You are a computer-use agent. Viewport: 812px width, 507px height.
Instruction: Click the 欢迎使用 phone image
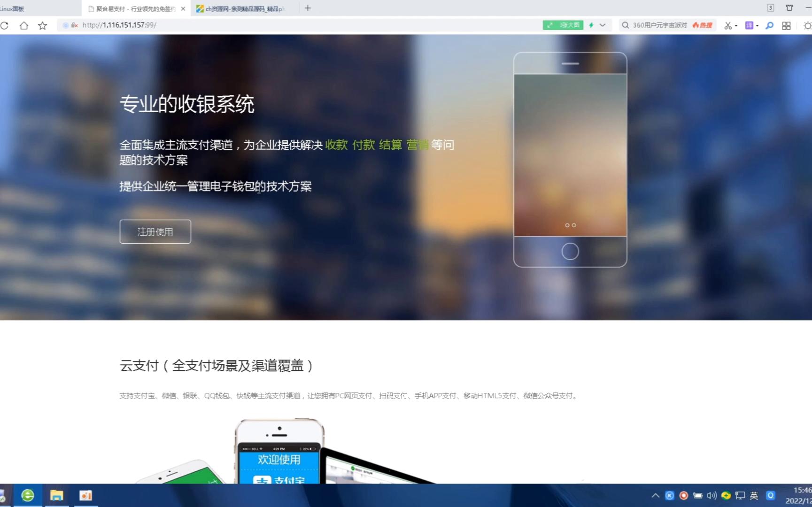[279, 451]
